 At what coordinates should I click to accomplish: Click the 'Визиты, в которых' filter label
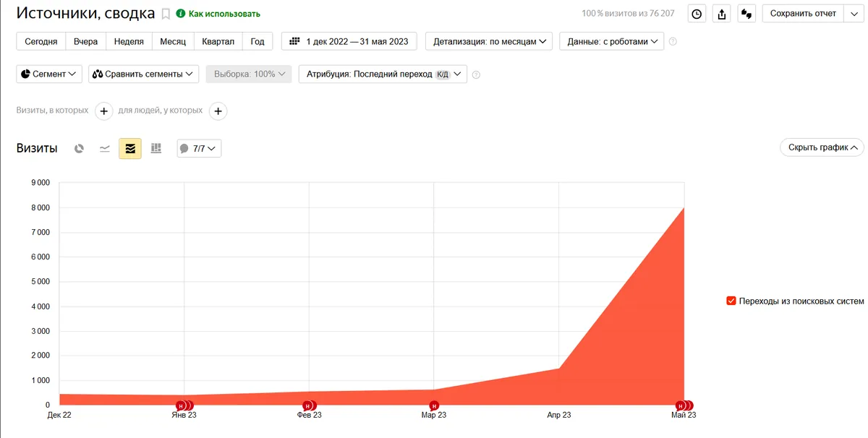[53, 111]
